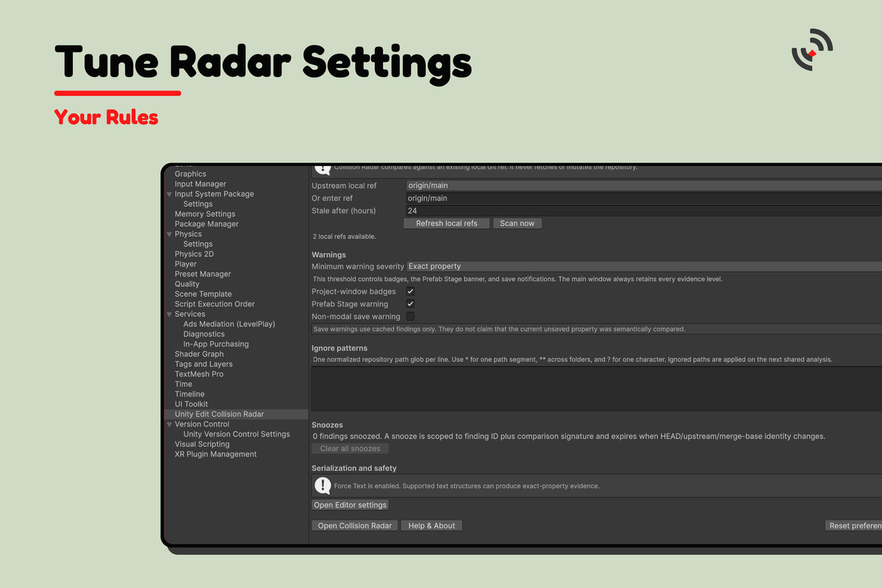Open Script Execution Order settings

coord(215,304)
